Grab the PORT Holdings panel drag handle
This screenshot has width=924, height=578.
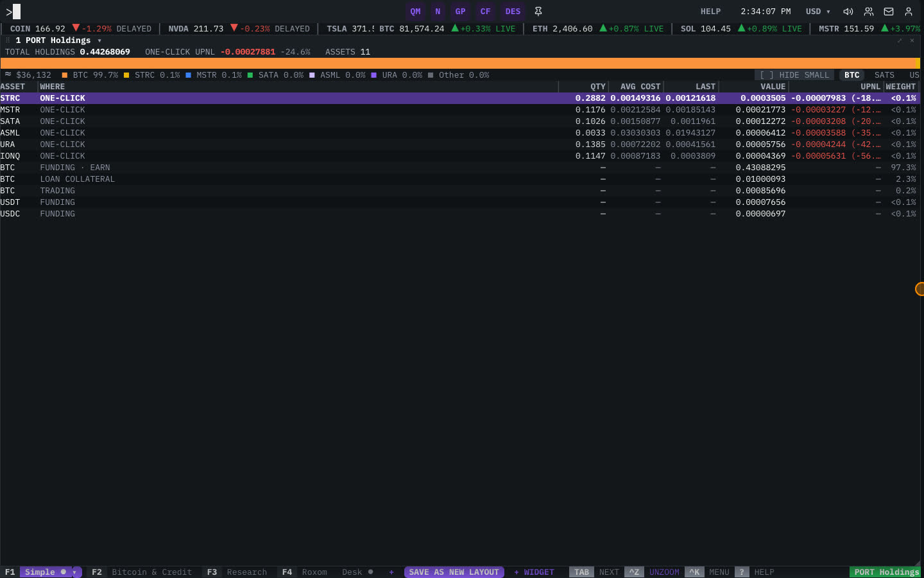click(8, 40)
